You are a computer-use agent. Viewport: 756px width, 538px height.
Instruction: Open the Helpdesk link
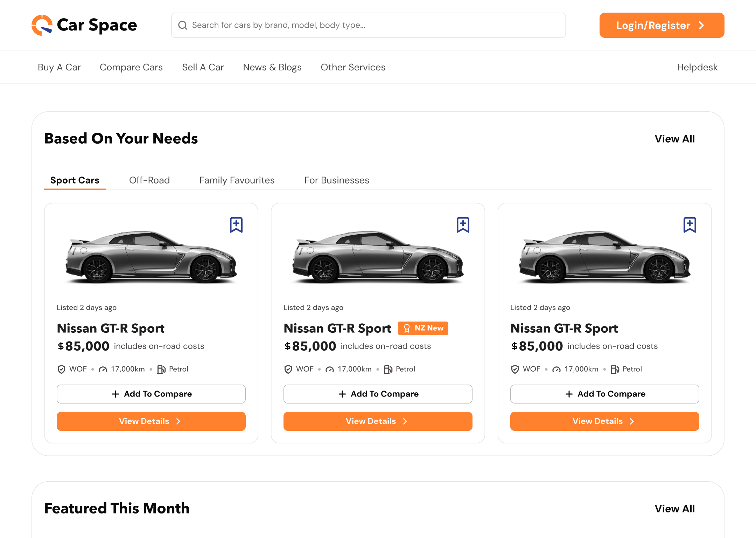[x=697, y=67]
